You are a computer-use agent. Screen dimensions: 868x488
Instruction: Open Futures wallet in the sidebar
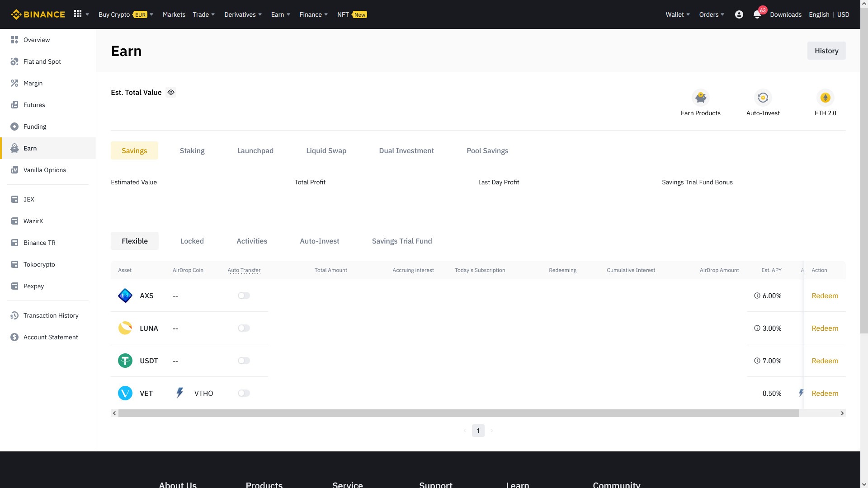coord(48,105)
